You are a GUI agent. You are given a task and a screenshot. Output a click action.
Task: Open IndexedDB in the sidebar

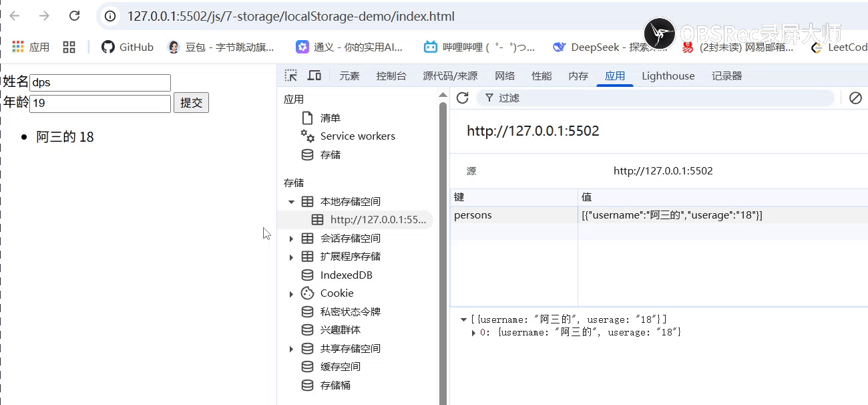coord(346,275)
